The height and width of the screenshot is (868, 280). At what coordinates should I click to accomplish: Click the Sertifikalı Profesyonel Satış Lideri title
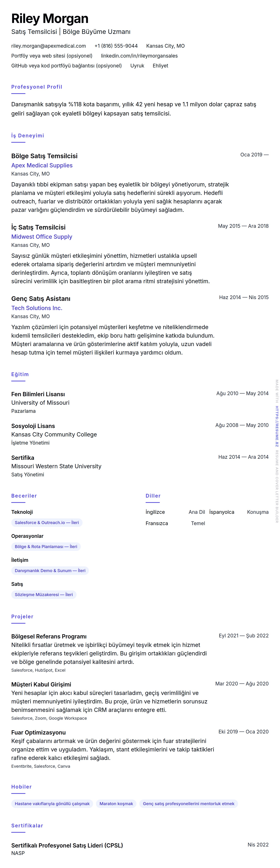coord(67,845)
